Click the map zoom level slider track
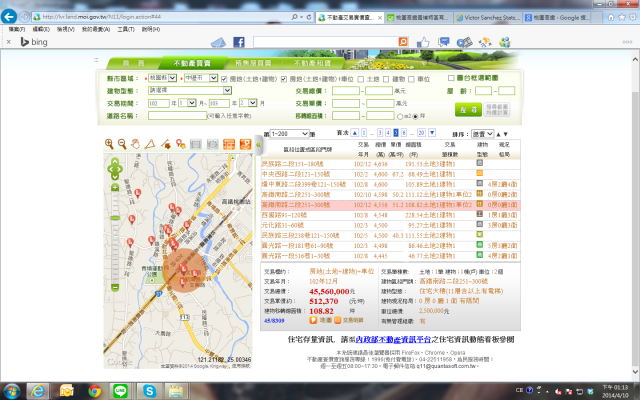 point(115,237)
